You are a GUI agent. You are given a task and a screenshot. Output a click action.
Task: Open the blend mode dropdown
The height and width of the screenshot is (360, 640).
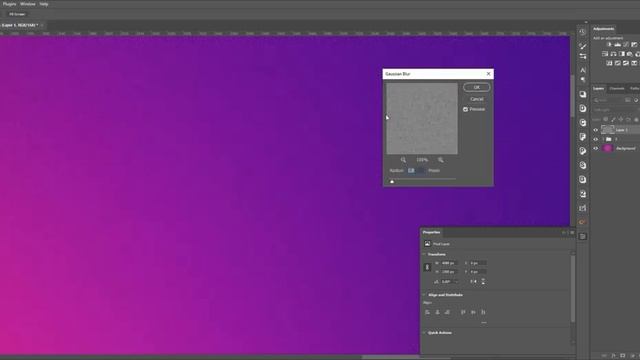point(616,110)
